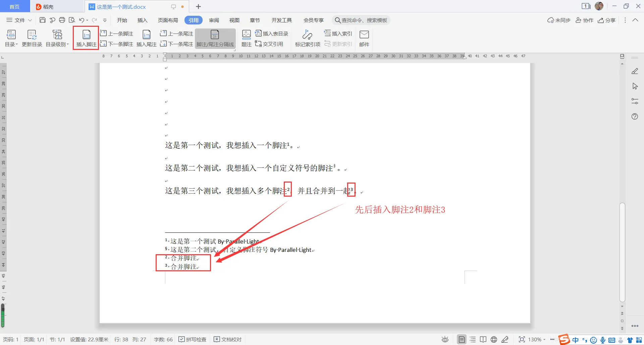Click the Share (分享) button

607,20
